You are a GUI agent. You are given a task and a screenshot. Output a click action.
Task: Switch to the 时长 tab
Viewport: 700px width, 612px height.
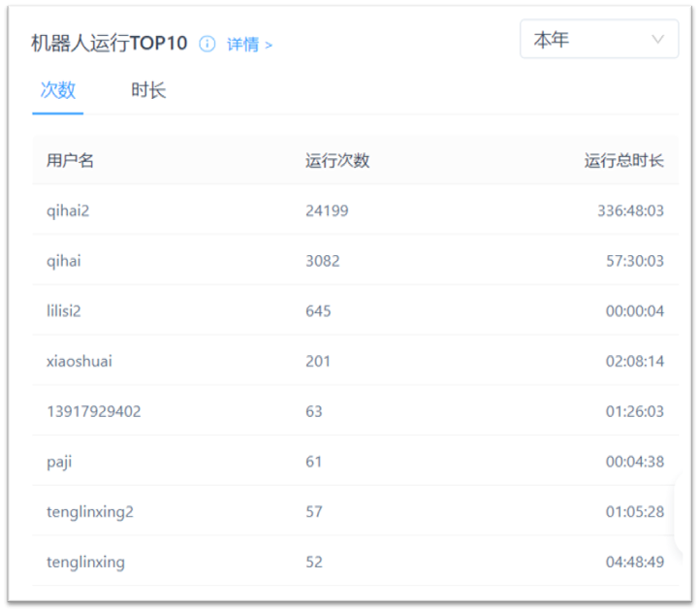pyautogui.click(x=148, y=90)
